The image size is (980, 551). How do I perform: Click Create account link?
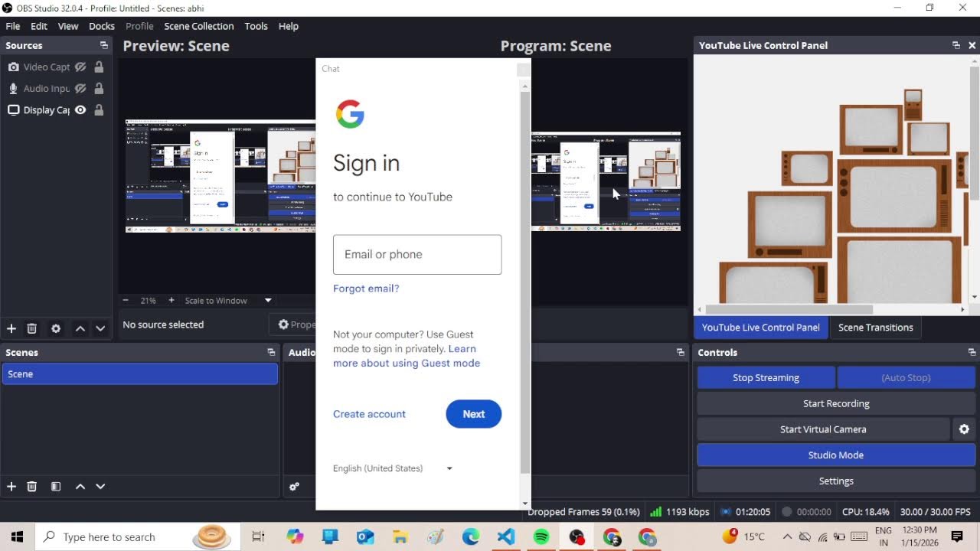point(369,414)
